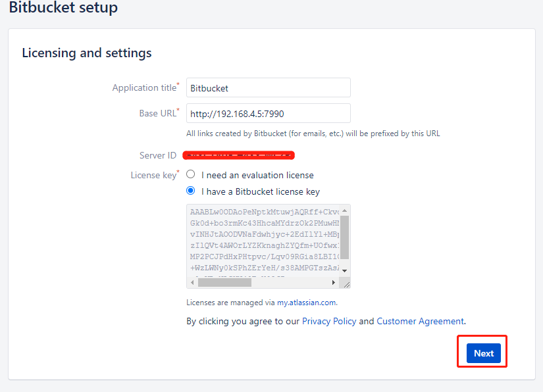
Task: Click the license box vertical scroll down arrow
Action: (345, 270)
